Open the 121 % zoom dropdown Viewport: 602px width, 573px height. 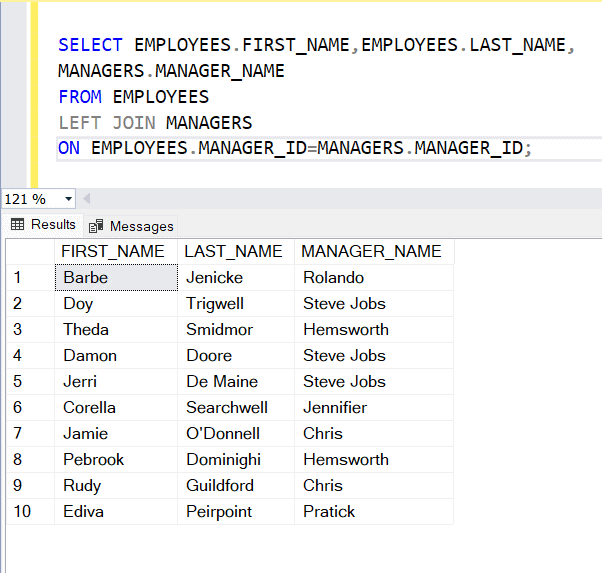point(68,199)
